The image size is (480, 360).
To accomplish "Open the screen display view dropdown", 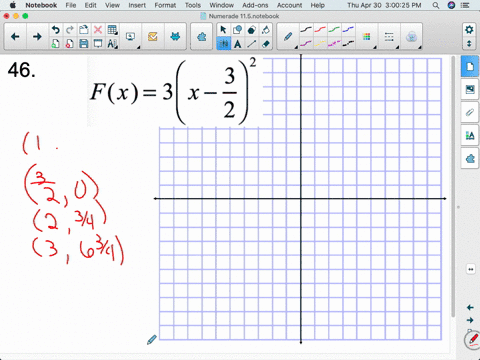I will (x=131, y=37).
